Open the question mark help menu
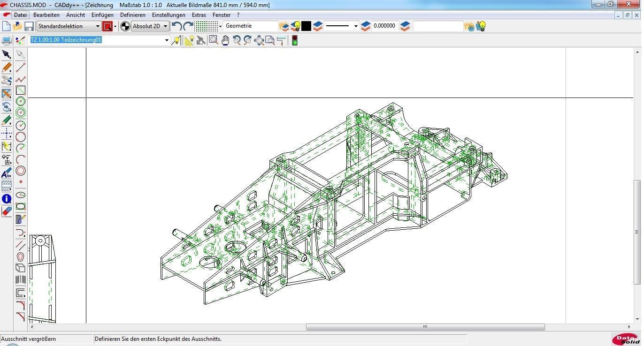Viewport: 644px width, 346px height. [238, 15]
